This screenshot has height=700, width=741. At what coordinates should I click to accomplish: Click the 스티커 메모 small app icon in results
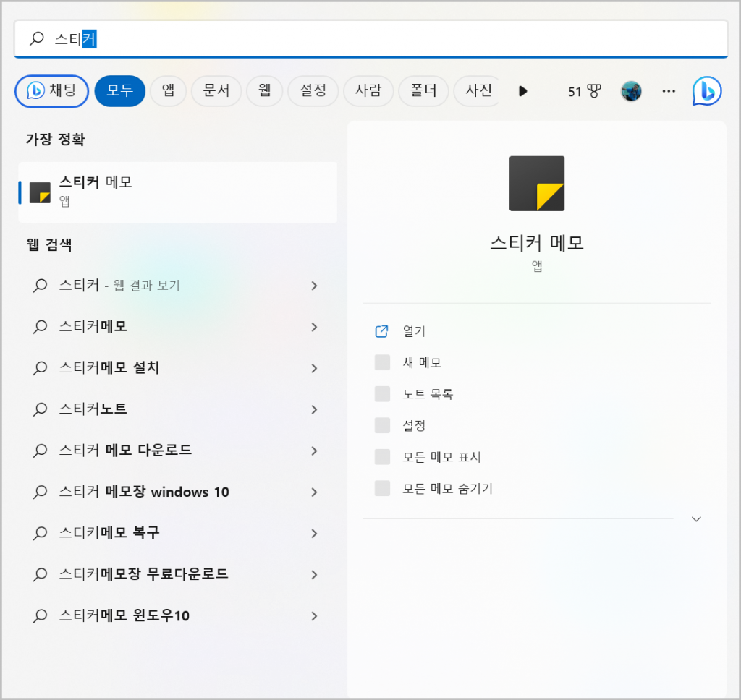coord(41,192)
